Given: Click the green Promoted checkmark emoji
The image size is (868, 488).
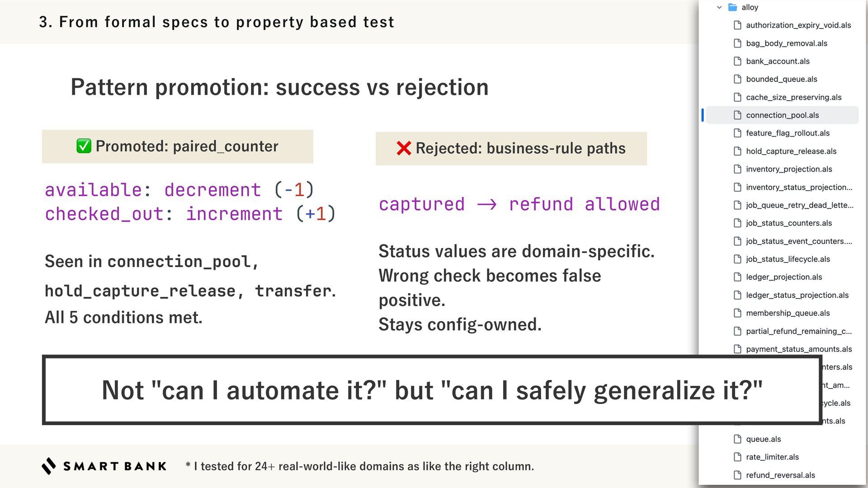Looking at the screenshot, I should tap(84, 146).
